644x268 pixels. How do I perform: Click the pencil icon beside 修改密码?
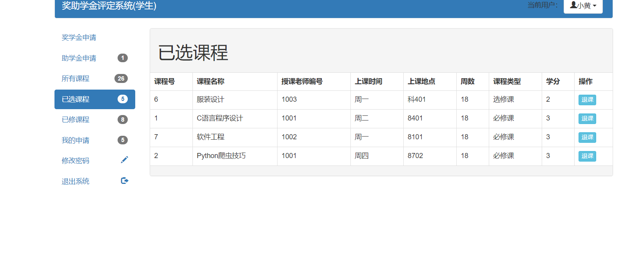point(125,160)
